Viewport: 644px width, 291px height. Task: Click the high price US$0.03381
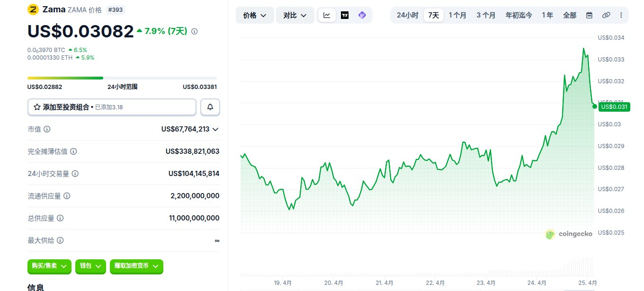click(200, 87)
